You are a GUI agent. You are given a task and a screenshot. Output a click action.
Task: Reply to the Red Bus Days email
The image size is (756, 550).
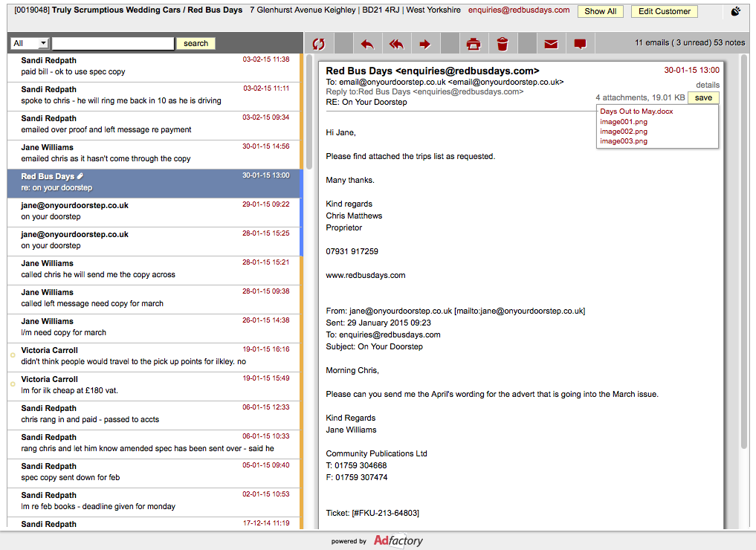pos(367,44)
